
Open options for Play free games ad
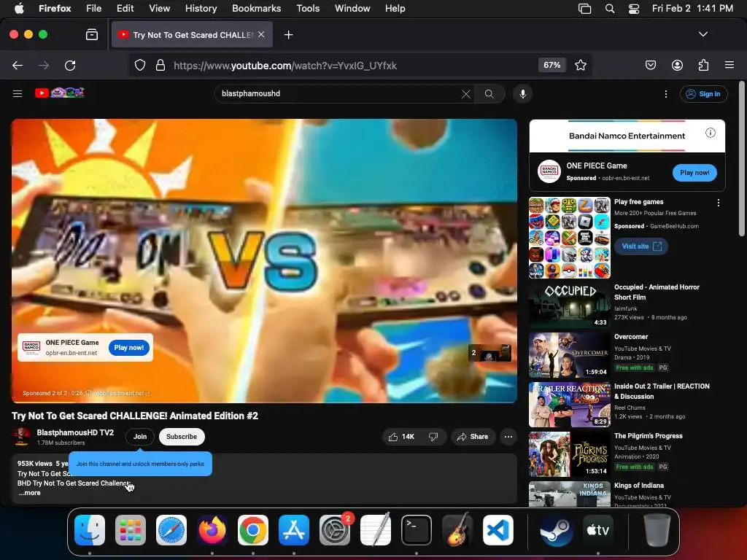tap(719, 203)
